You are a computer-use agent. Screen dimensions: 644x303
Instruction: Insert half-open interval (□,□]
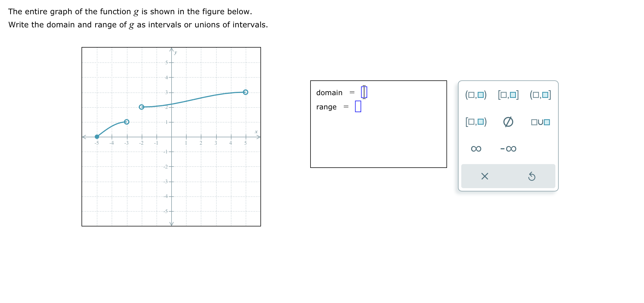540,95
